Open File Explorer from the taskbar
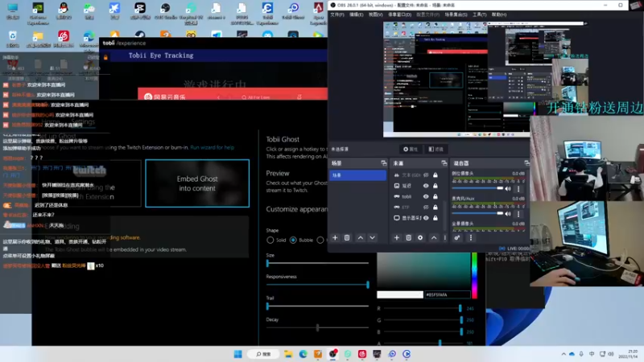644x362 pixels. pyautogui.click(x=288, y=354)
